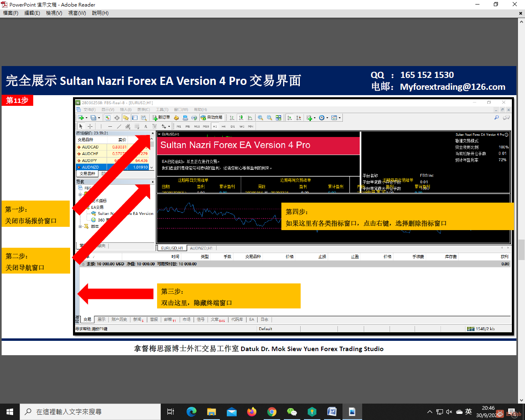525x420 pixels.
Task: Select the AUDCHF row in market watch
Action: click(113, 154)
